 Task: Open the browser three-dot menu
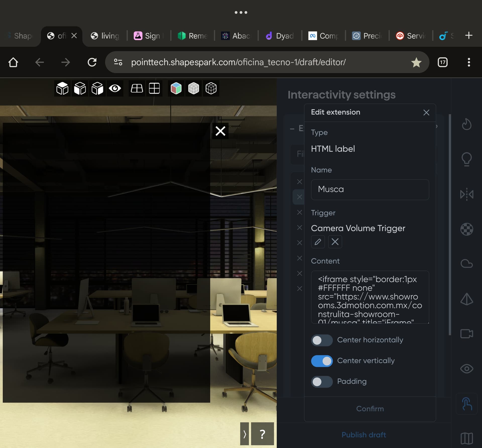[x=468, y=62]
